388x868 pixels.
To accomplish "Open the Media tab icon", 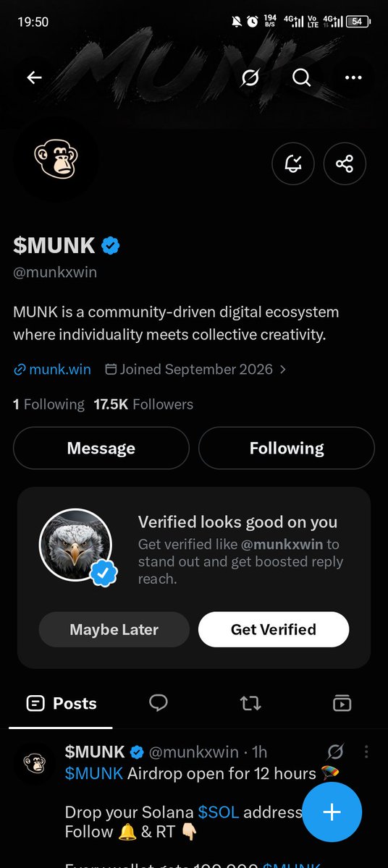I will point(342,703).
